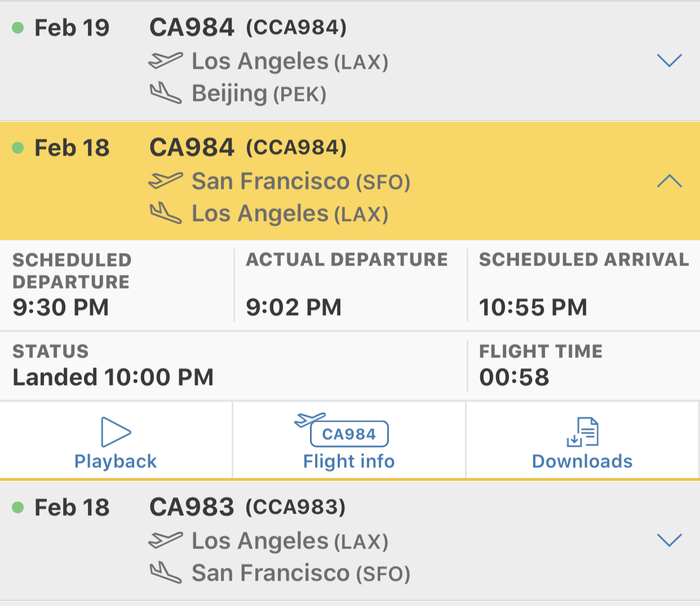700x606 pixels.
Task: Open Flight info for CA984
Action: [x=349, y=461]
